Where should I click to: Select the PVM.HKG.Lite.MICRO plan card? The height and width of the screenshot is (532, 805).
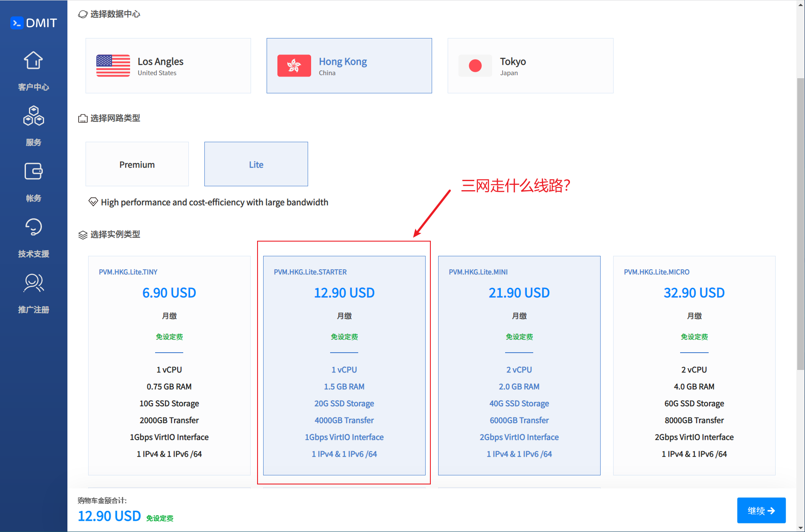point(694,366)
